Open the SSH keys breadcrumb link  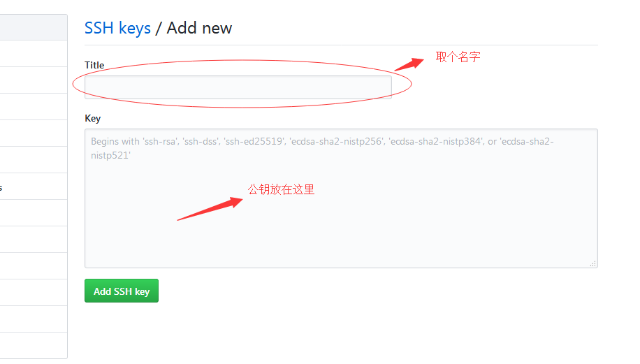tap(117, 28)
